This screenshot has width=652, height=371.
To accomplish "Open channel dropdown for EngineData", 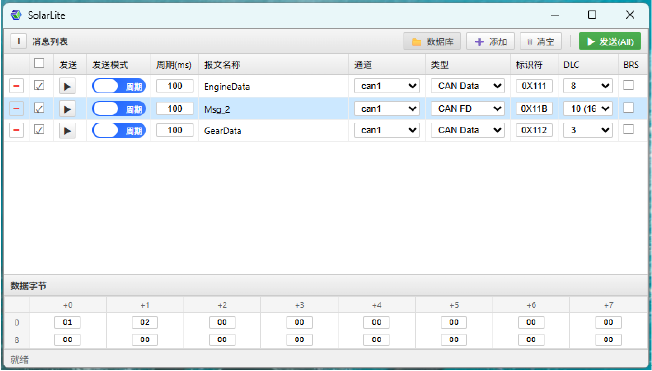I will [x=387, y=86].
